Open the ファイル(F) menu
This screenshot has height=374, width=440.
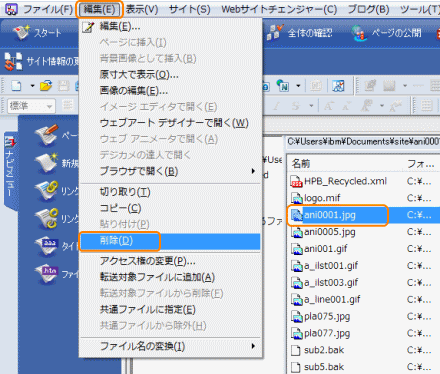coord(48,9)
